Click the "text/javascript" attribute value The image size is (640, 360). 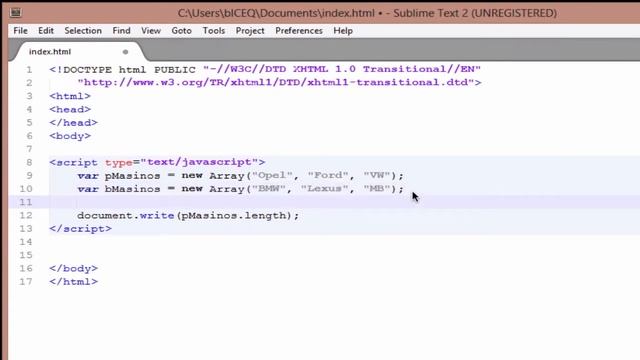(x=199, y=162)
